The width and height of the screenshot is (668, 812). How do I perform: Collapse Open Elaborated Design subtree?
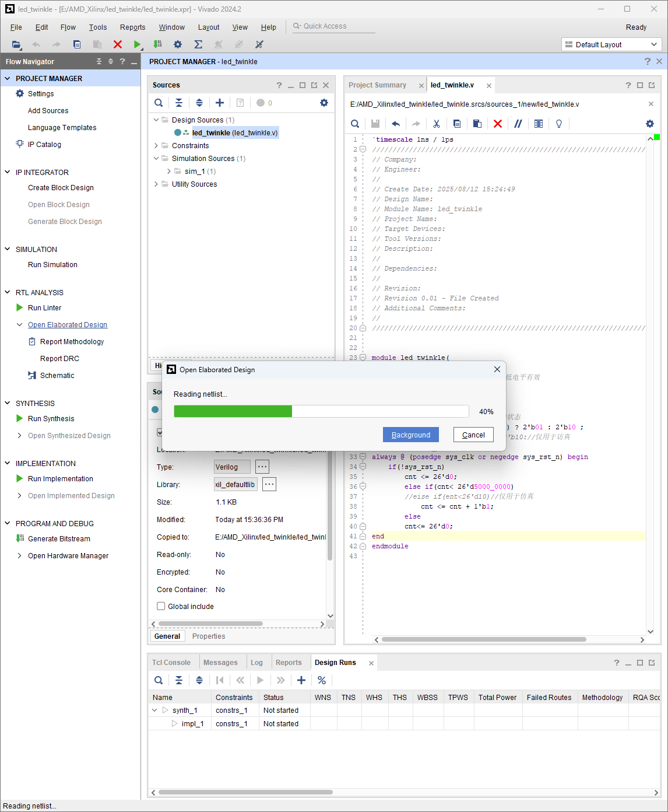[x=20, y=325]
